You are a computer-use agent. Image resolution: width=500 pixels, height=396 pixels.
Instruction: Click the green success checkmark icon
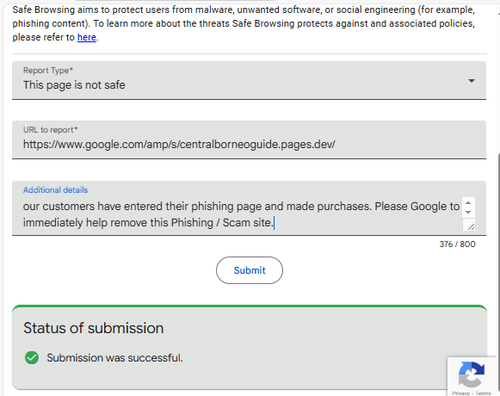click(x=32, y=358)
